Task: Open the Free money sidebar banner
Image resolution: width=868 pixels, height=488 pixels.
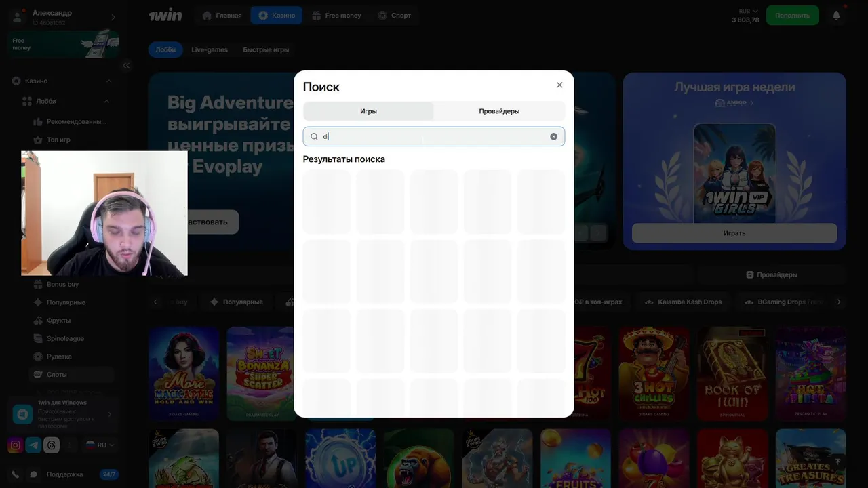Action: 64,44
